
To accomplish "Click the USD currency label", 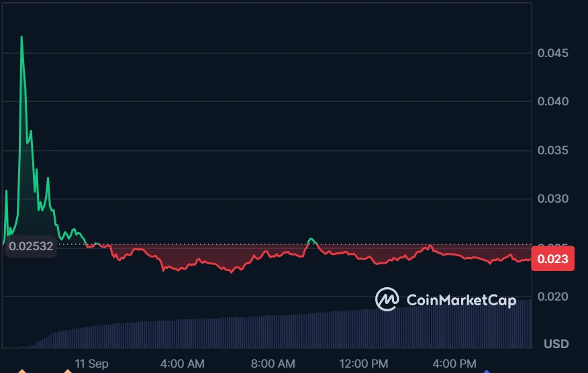I will 556,343.
